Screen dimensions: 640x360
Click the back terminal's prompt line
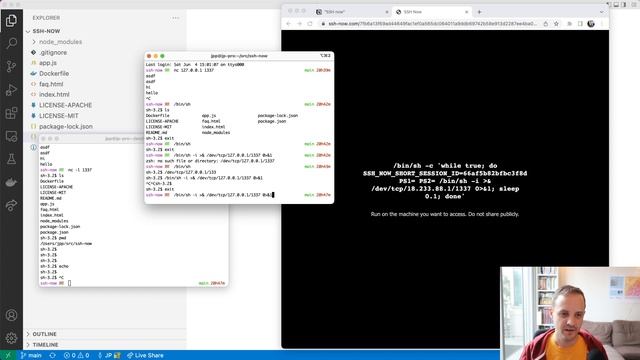pyautogui.click(x=133, y=283)
